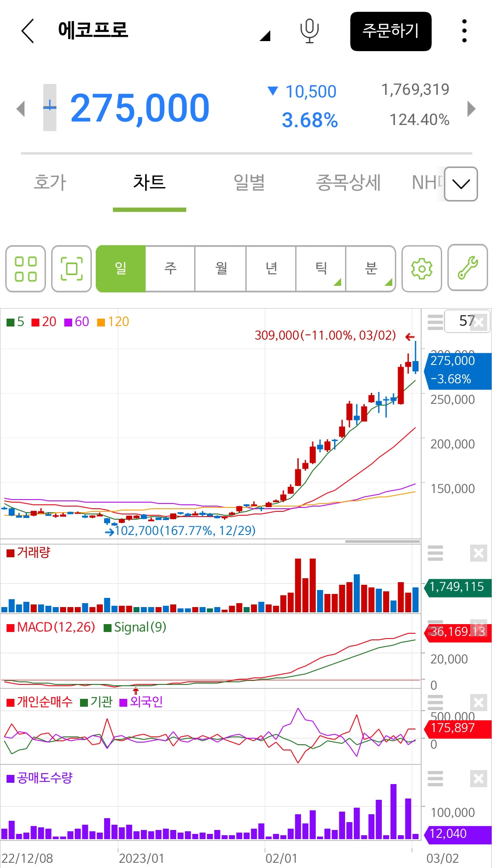Viewport: 492px width, 868px height.
Task: Open the 종목상세 tab
Action: 348,182
